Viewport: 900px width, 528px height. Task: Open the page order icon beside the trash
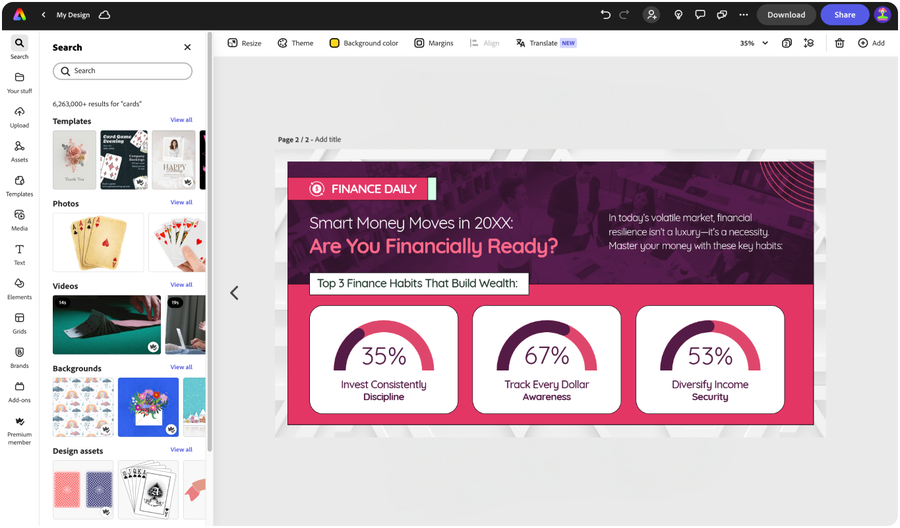809,43
